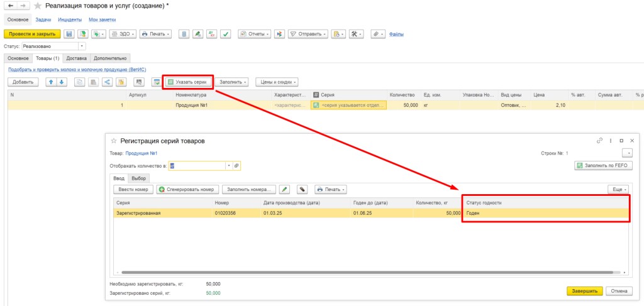Image resolution: width=644 pixels, height=306 pixels.
Task: Click the link (chain) icon in dialog header
Action: (x=599, y=141)
